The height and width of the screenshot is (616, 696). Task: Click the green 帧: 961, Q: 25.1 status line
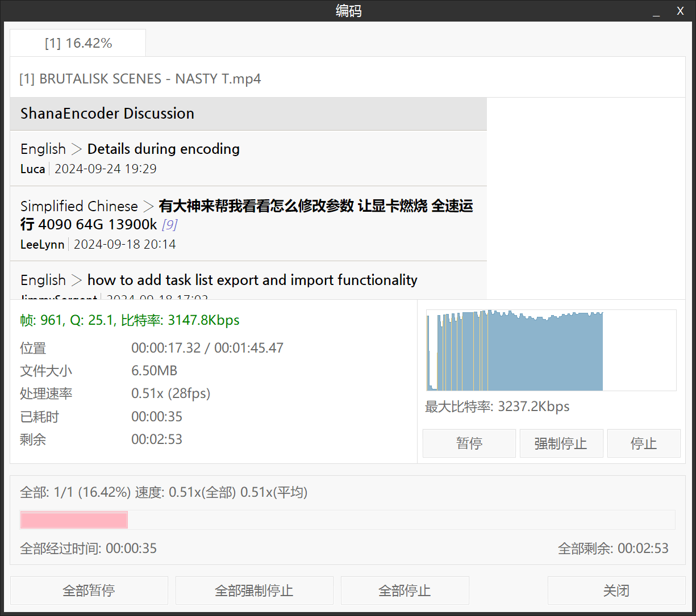(x=130, y=320)
